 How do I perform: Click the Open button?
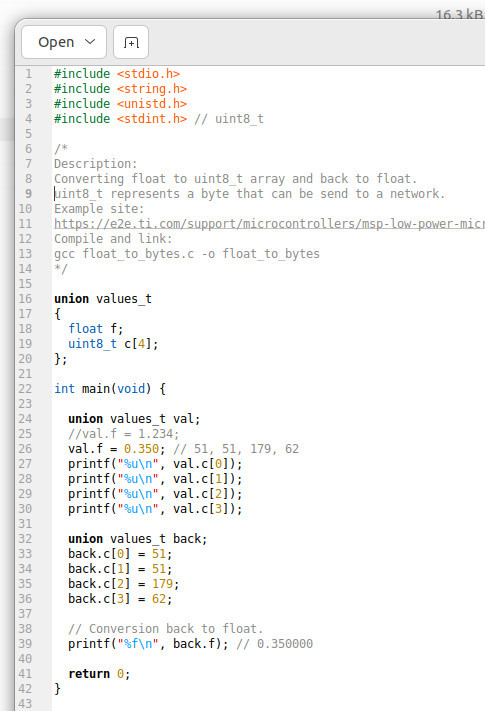point(64,42)
